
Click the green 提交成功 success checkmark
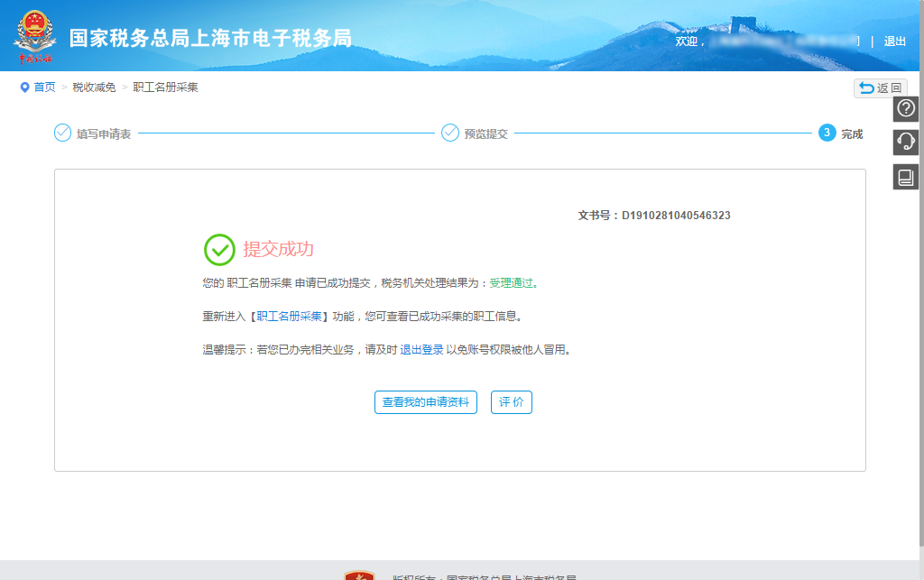click(217, 249)
